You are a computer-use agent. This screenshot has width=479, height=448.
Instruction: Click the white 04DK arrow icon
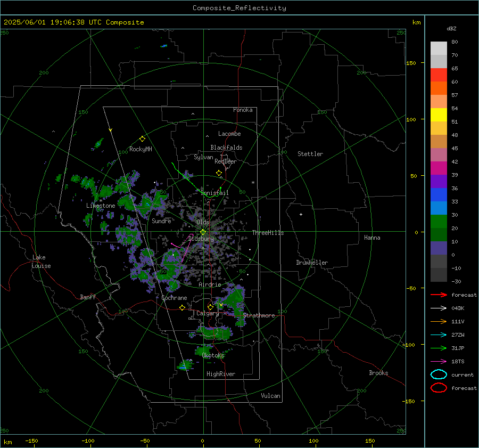pos(439,308)
